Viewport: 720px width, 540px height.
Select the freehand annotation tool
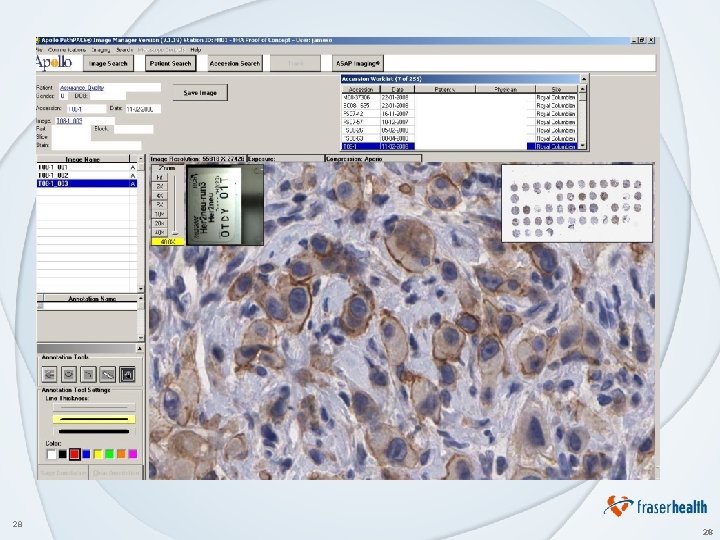coord(88,374)
